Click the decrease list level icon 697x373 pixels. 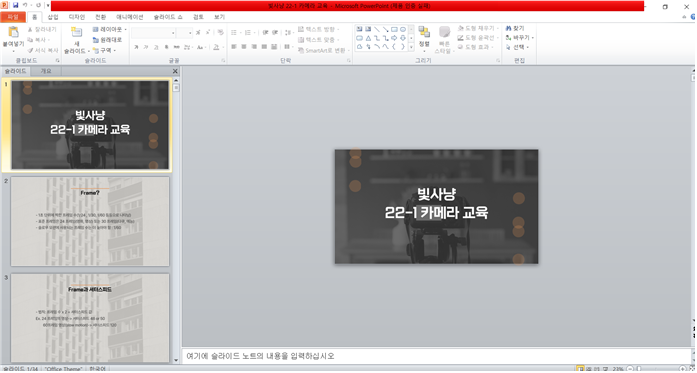point(265,32)
